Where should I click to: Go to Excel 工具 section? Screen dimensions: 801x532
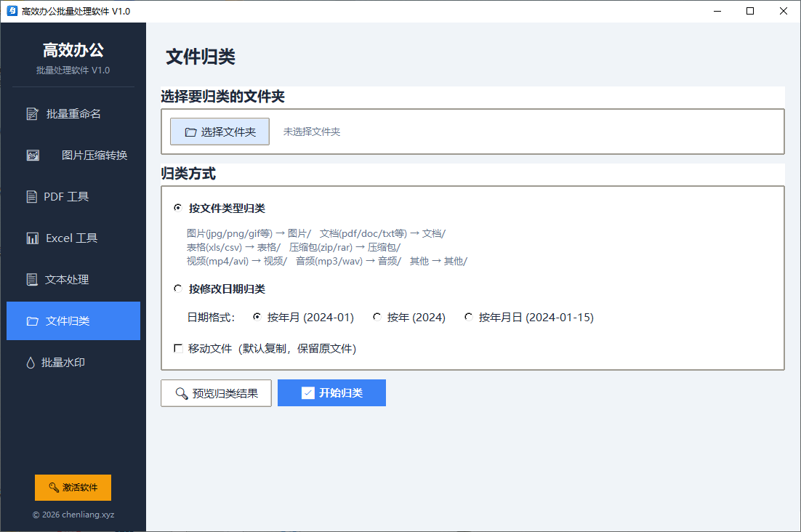(73, 238)
